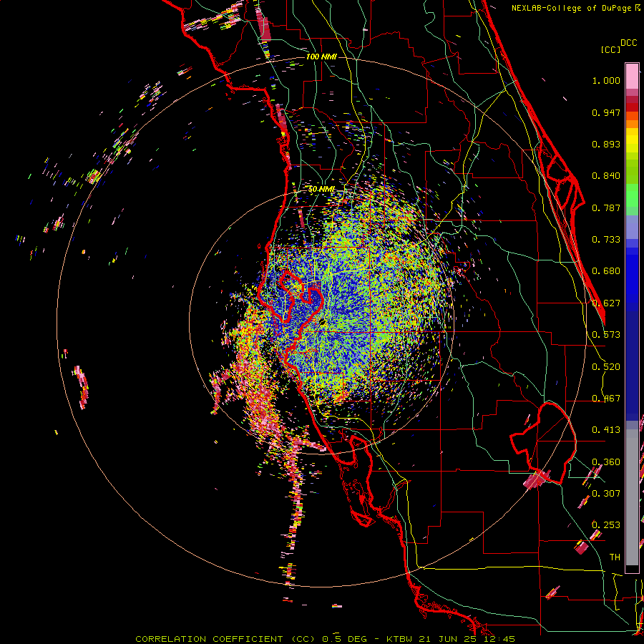
Task: Click the 100 NMI range ring label
Action: 321,57
